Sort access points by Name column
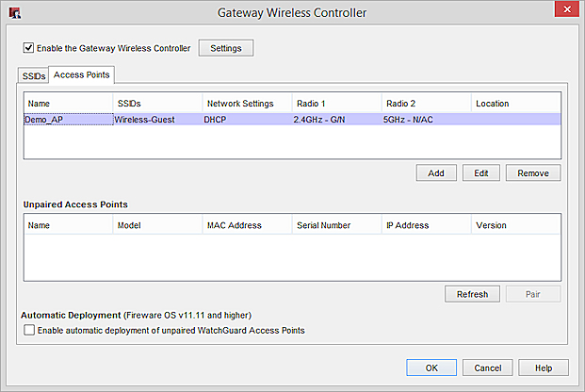This screenshot has width=585, height=392. 68,103
